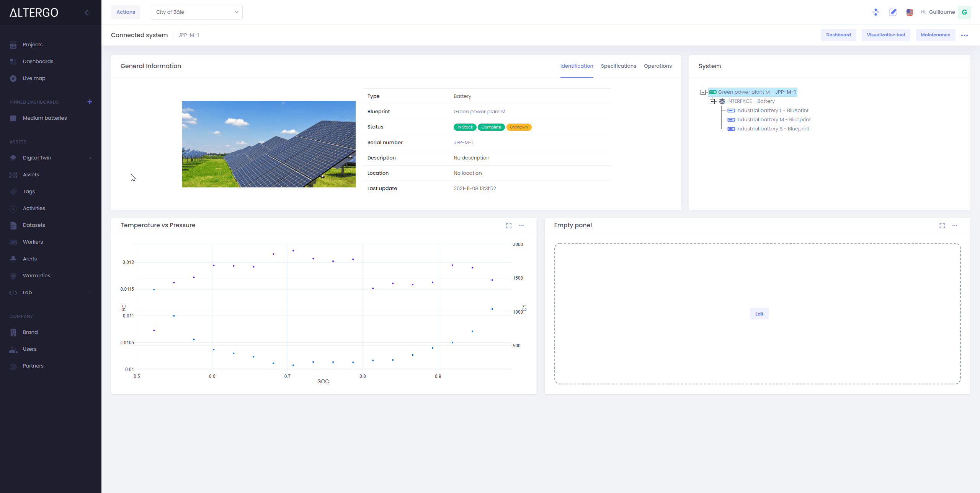Select Industrial battery L - Blueprint tree item
Image resolution: width=980 pixels, height=493 pixels.
coord(772,111)
